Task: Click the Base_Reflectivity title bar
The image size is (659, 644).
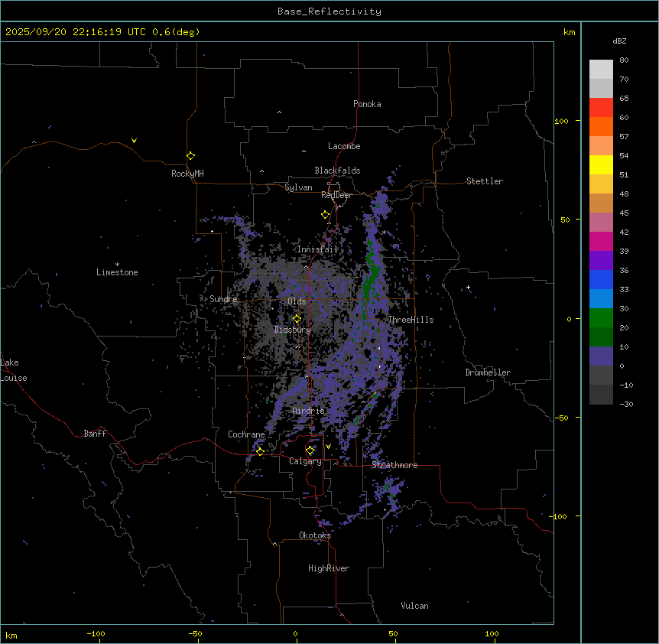Action: point(329,11)
